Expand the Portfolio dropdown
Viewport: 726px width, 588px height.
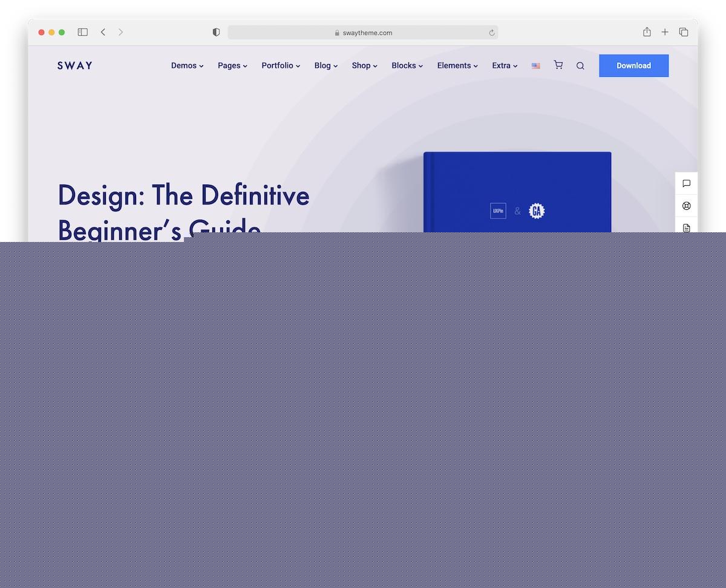click(x=281, y=65)
